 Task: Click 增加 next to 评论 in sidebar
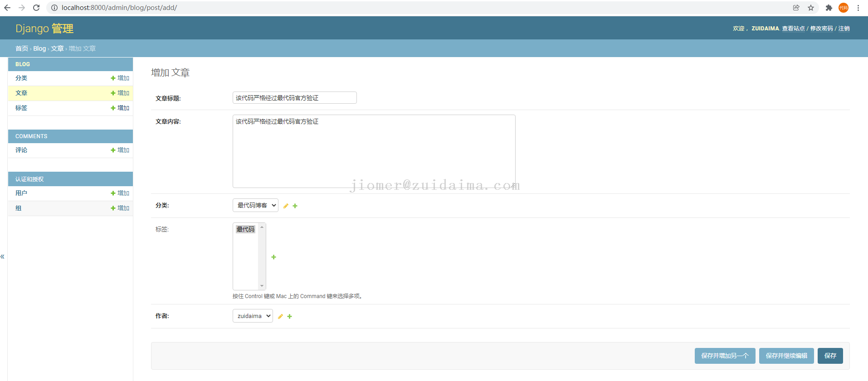pyautogui.click(x=120, y=150)
